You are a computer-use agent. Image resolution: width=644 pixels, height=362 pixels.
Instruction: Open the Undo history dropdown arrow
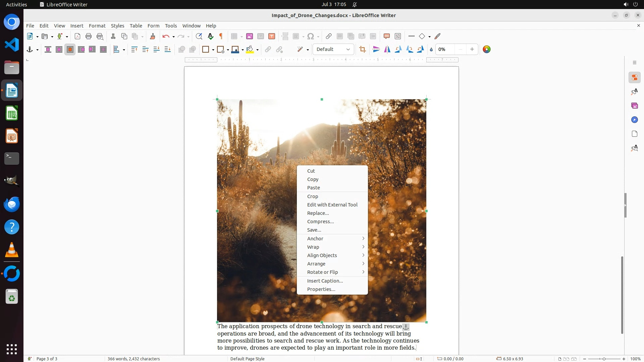pos(173,37)
